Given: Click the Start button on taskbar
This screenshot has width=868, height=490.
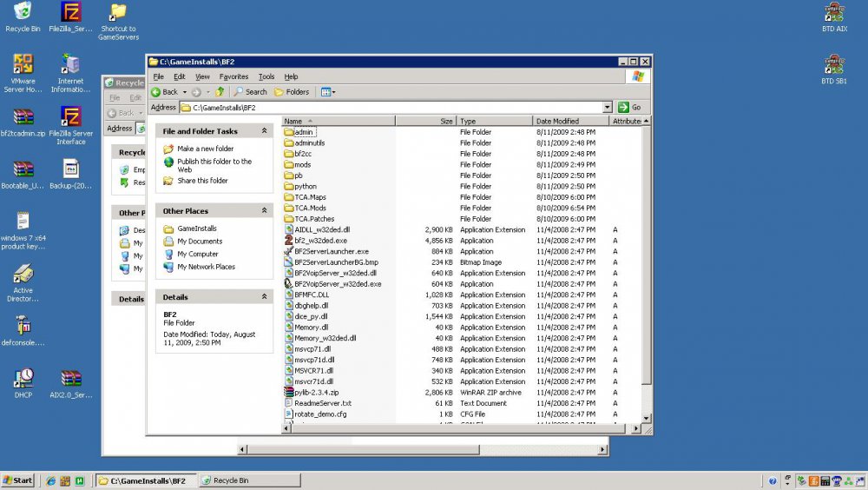Looking at the screenshot, I should click(x=17, y=480).
